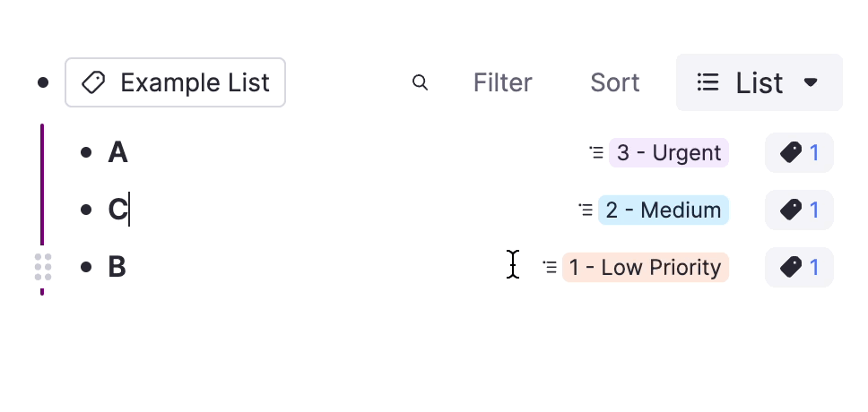868x412 pixels.
Task: Click small list icon beside 2 - Medium
Action: click(x=586, y=210)
